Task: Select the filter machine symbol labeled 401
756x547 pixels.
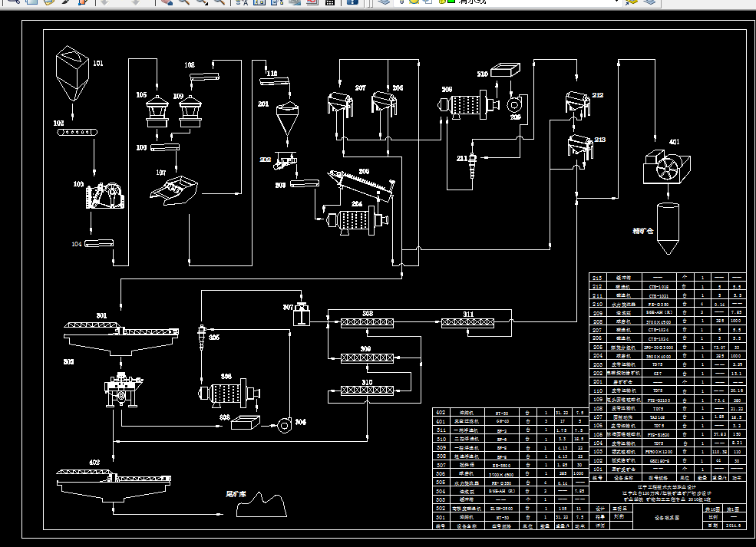Action: 667,166
